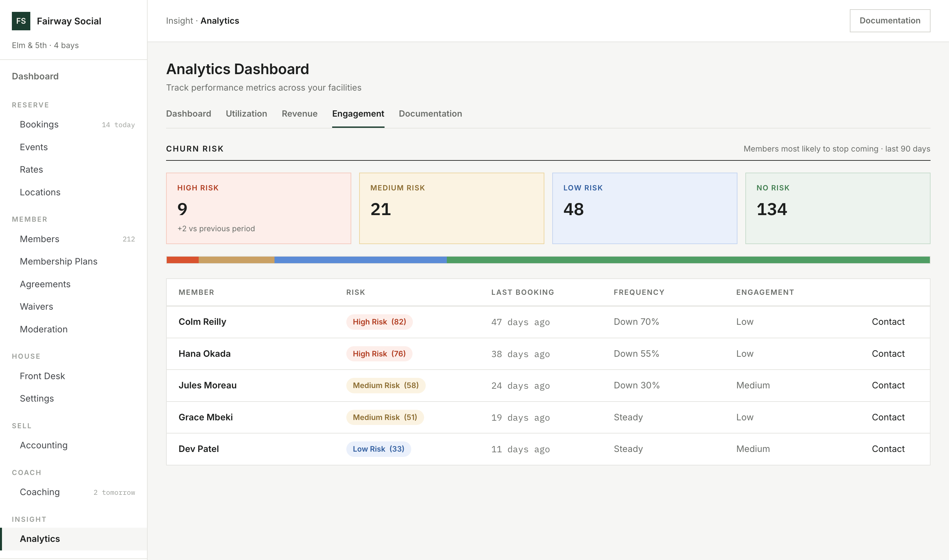Image resolution: width=949 pixels, height=560 pixels.
Task: Open Rates in the sidebar
Action: pos(73,169)
